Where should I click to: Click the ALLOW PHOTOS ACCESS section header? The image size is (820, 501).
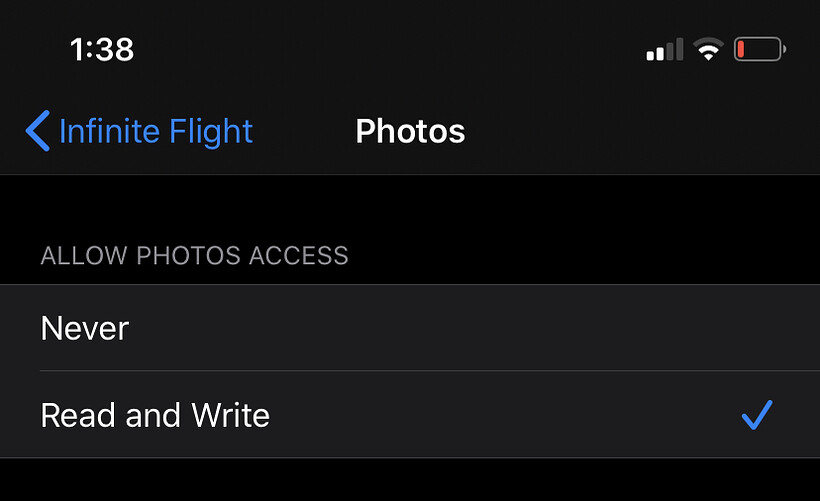click(194, 255)
